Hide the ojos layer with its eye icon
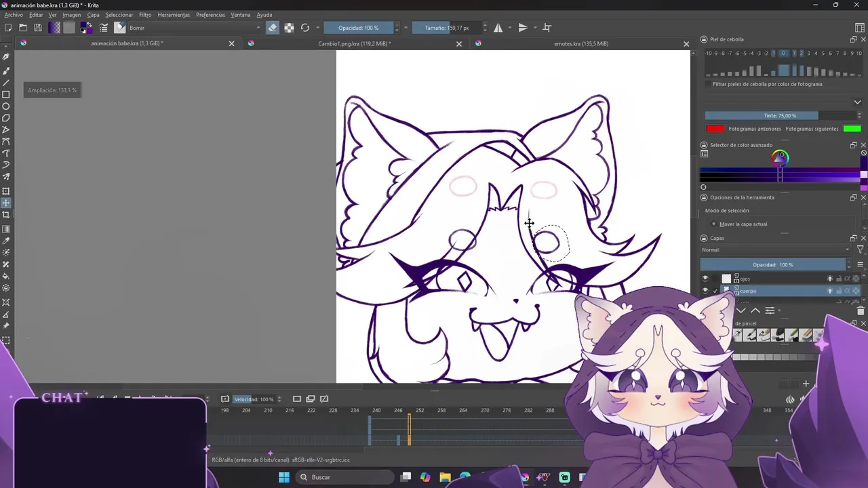This screenshot has width=868, height=488. [705, 279]
